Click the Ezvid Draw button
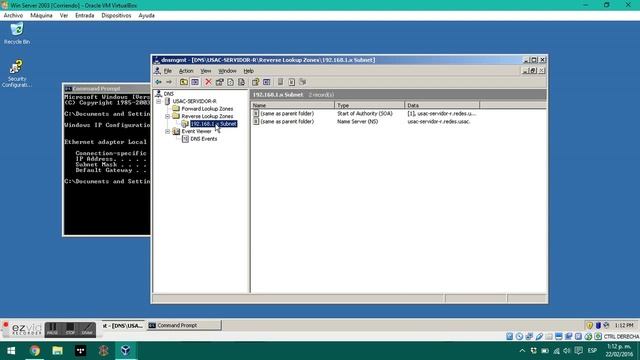This screenshot has height=360, width=640. coord(87,329)
